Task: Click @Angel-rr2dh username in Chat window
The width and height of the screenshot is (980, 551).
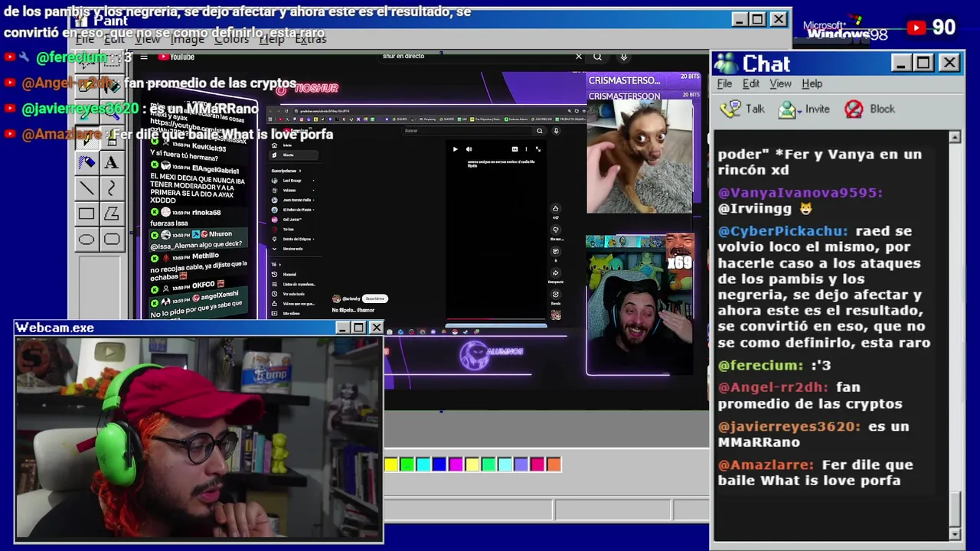Action: pyautogui.click(x=773, y=388)
